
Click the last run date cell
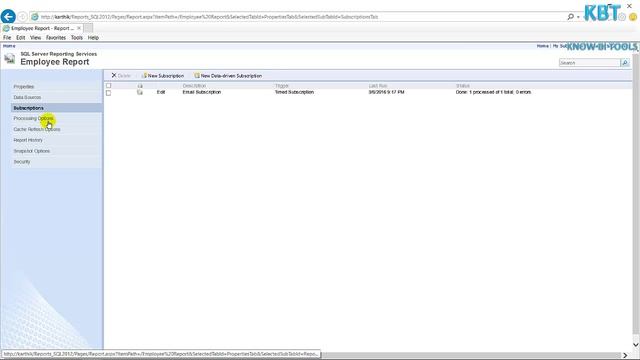pyautogui.click(x=386, y=92)
